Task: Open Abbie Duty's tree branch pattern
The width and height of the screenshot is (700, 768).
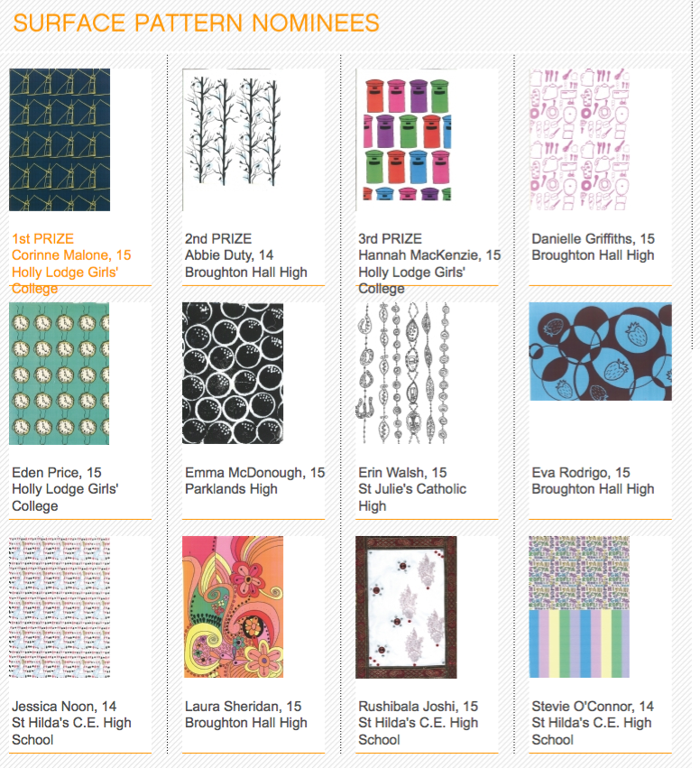Action: [x=231, y=140]
